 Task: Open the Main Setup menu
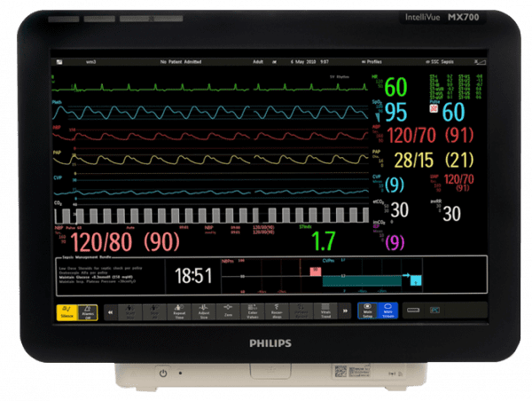(368, 311)
